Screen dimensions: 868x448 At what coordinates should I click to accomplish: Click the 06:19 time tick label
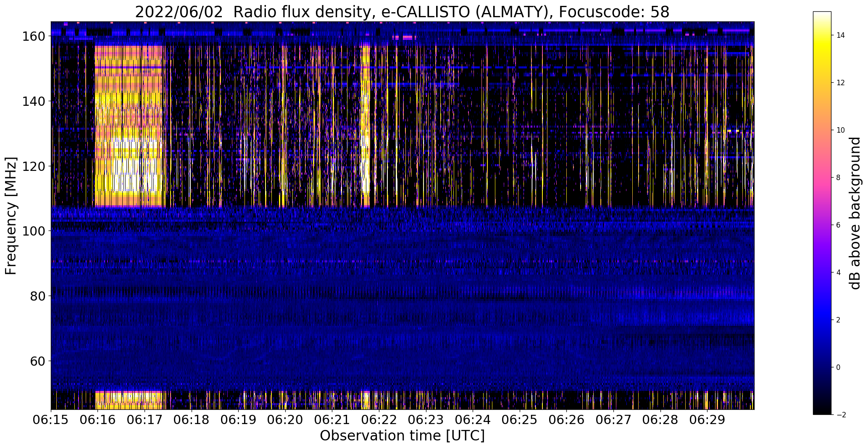[239, 420]
